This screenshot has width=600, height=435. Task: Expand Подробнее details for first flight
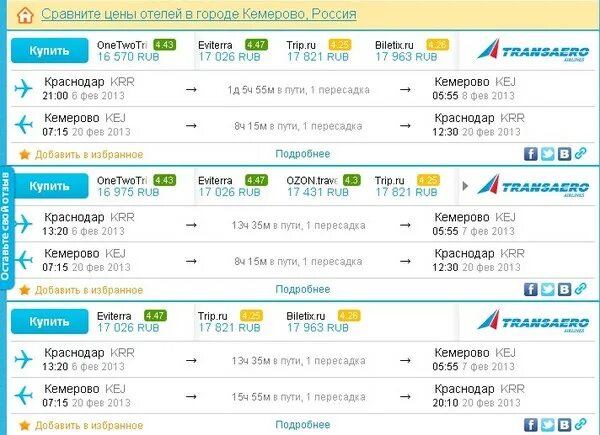(x=303, y=154)
